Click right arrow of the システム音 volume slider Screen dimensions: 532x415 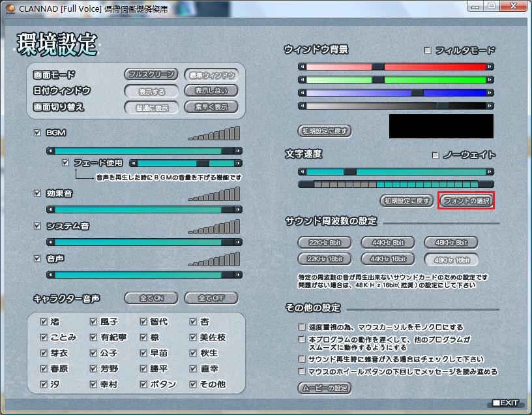(x=238, y=242)
